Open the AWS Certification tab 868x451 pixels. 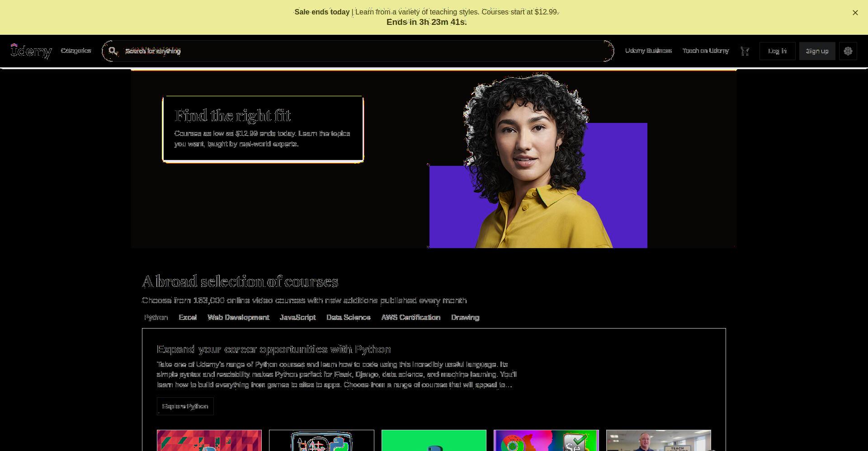coord(410,317)
